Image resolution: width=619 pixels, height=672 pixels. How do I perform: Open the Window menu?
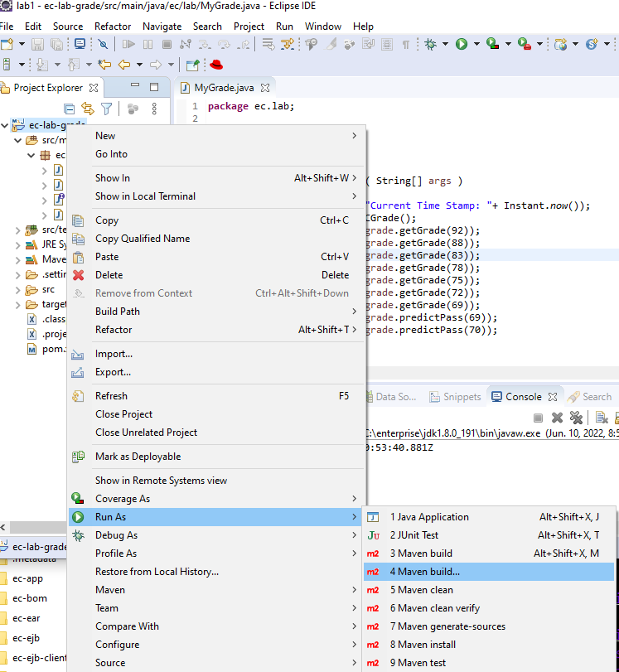click(323, 27)
